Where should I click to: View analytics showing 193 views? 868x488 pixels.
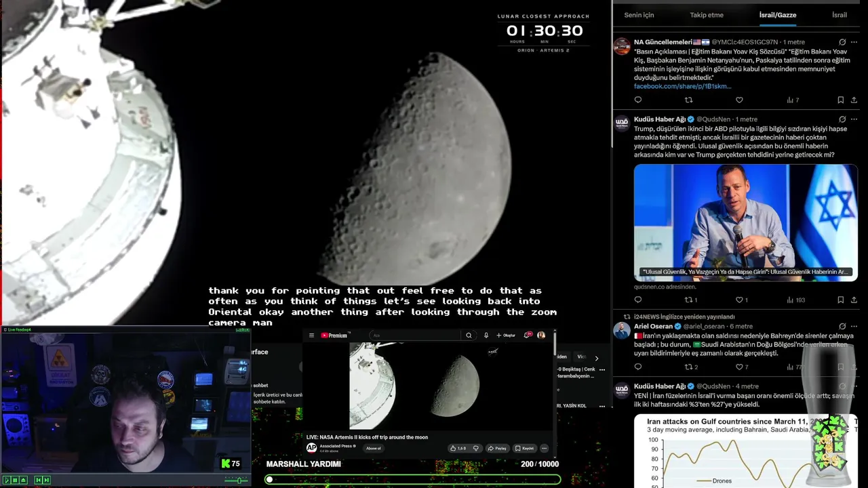pyautogui.click(x=795, y=300)
